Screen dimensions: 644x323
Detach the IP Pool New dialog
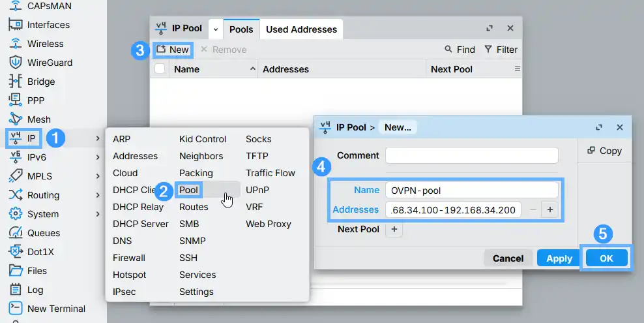click(x=599, y=127)
